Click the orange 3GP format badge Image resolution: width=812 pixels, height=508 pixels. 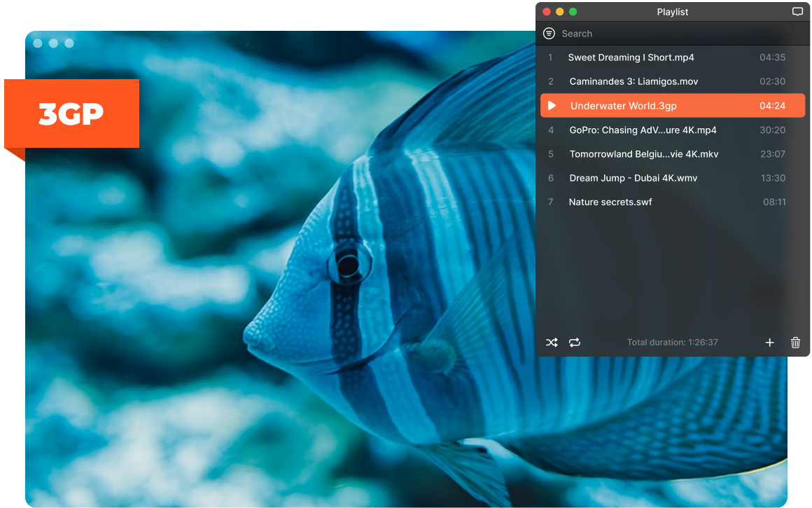pyautogui.click(x=71, y=114)
